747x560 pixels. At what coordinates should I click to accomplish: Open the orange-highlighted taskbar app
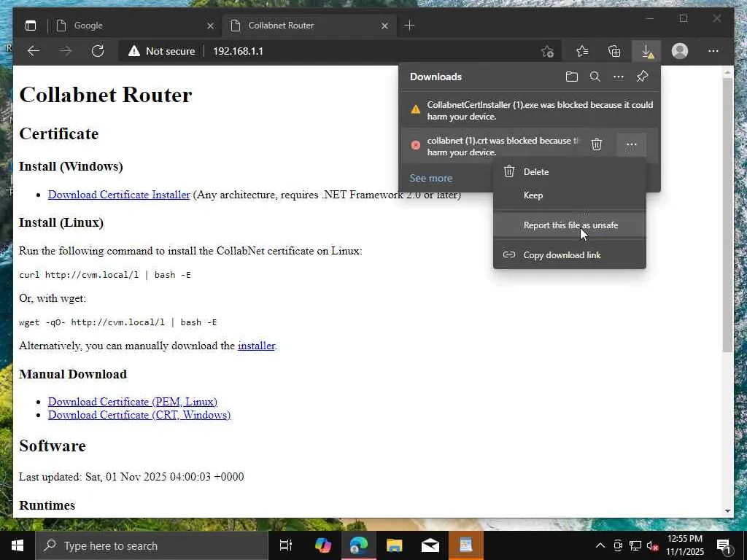tap(466, 545)
